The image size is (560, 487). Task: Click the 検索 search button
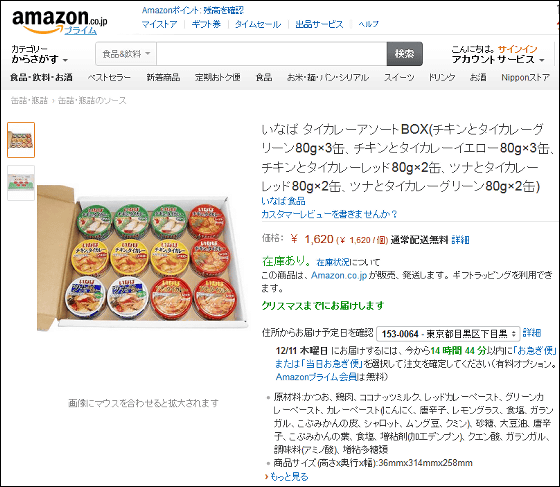click(404, 54)
